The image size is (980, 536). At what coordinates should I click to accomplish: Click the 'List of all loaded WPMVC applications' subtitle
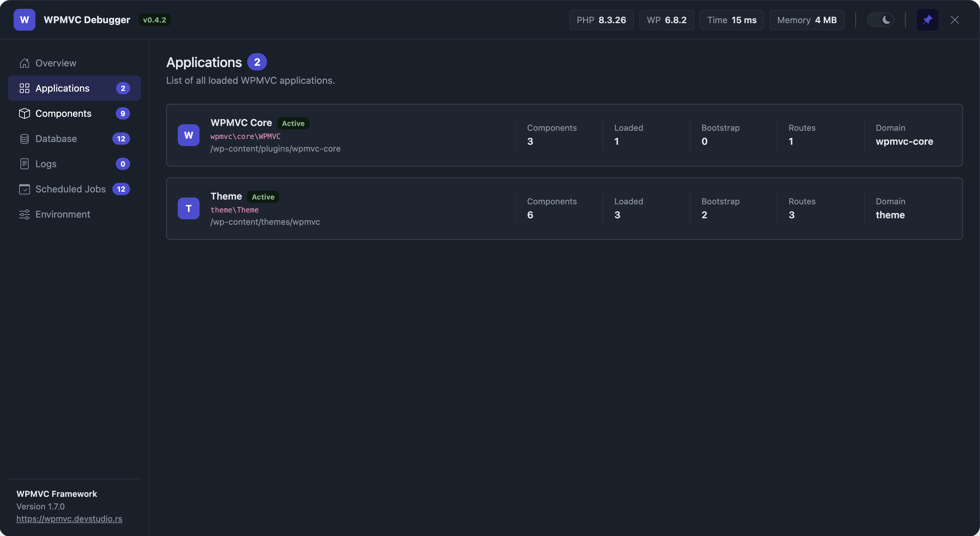(250, 80)
